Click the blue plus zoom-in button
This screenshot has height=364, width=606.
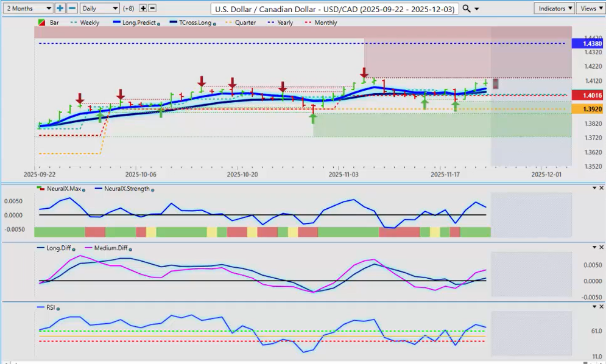pos(60,9)
